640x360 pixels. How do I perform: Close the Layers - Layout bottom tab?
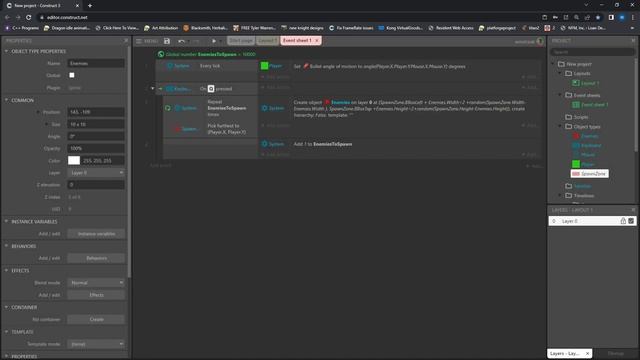(x=587, y=353)
